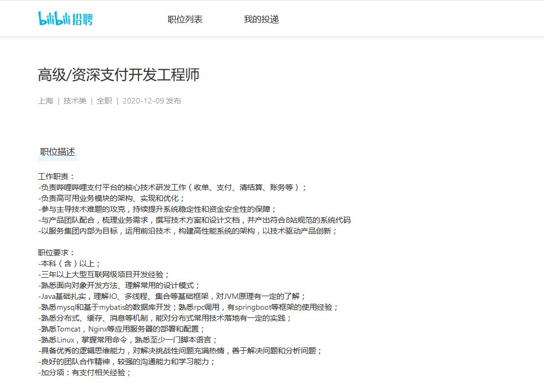Image resolution: width=544 pixels, height=392 pixels.
Task: Click the white page header area above the title
Action: (x=272, y=52)
